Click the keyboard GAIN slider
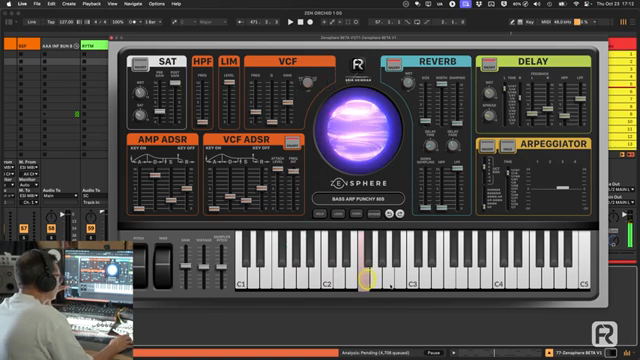This screenshot has height=360, width=640. [x=186, y=266]
